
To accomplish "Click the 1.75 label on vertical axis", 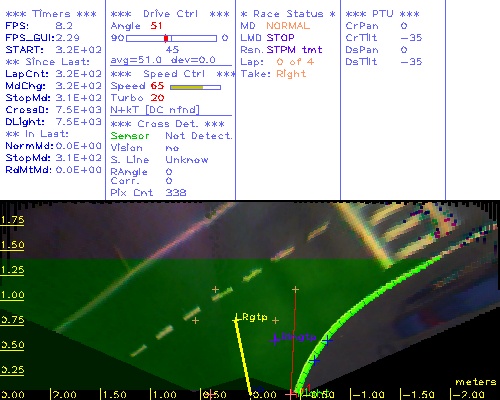I will point(12,220).
